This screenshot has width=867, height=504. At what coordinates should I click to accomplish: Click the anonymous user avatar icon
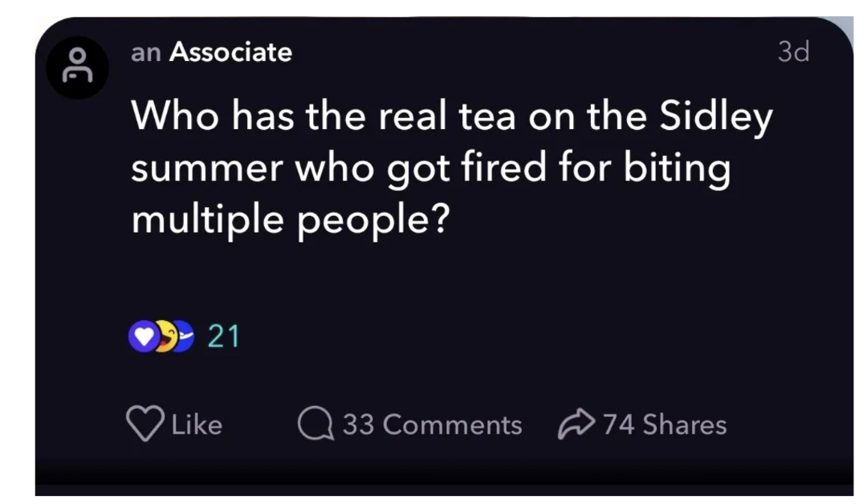pos(77,69)
